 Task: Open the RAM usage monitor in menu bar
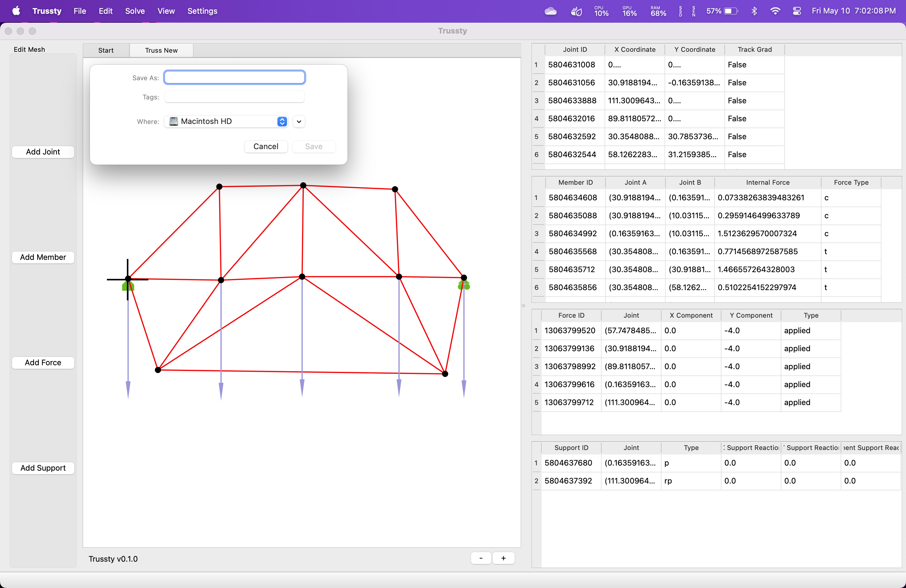pos(658,11)
